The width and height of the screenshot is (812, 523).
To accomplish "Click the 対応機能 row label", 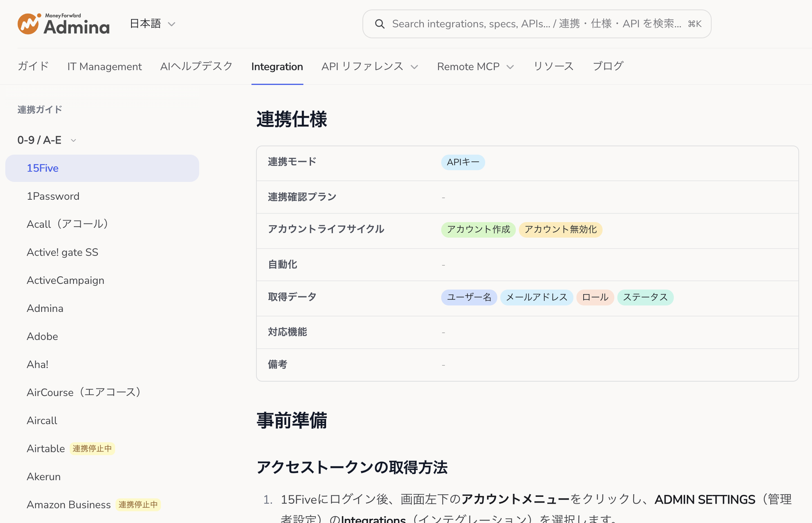I will click(287, 332).
